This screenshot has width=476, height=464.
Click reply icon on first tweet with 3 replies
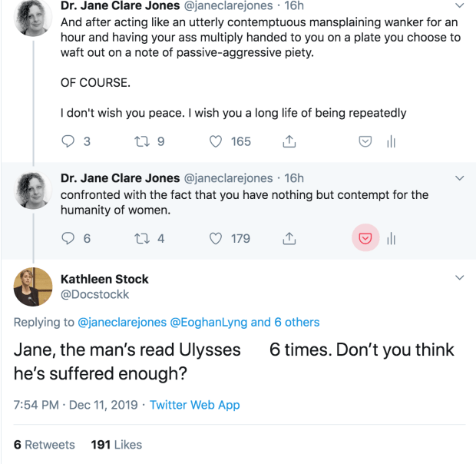coord(68,141)
